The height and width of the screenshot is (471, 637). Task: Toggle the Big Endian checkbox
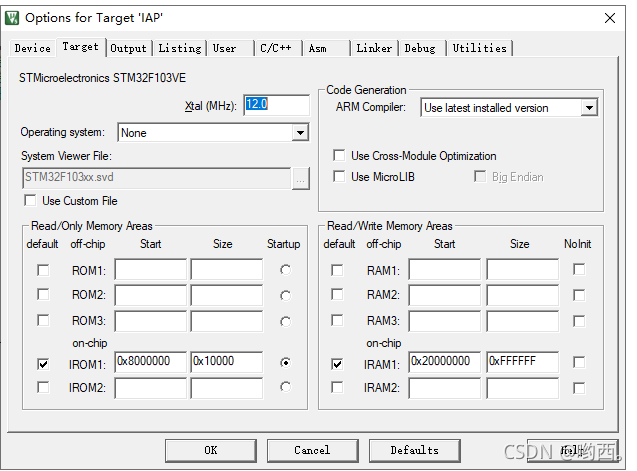click(480, 176)
